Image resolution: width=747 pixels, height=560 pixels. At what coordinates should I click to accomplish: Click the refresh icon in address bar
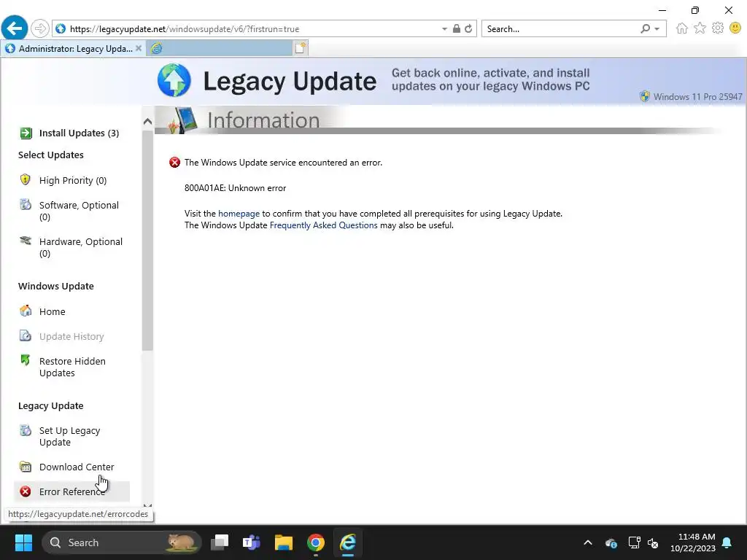click(468, 29)
